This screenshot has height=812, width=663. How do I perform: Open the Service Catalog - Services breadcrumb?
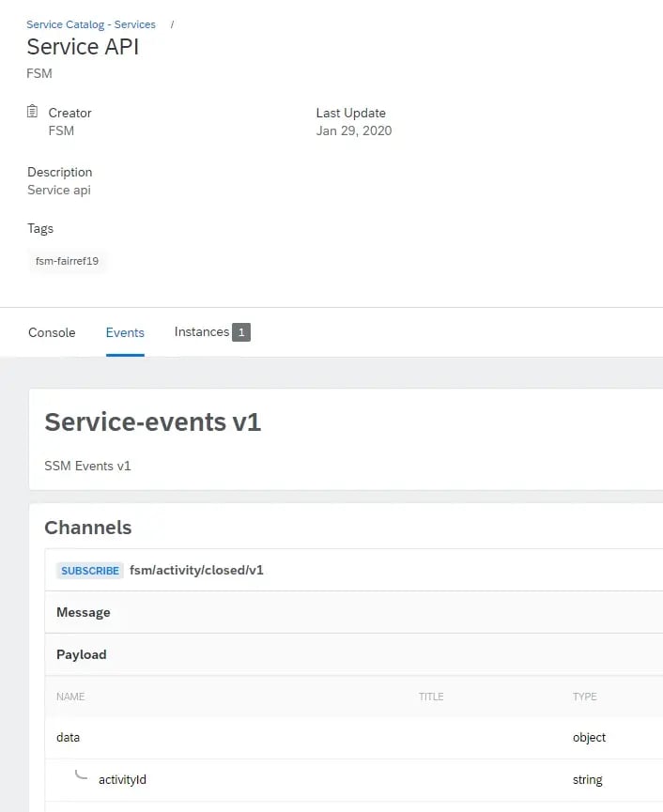point(91,24)
